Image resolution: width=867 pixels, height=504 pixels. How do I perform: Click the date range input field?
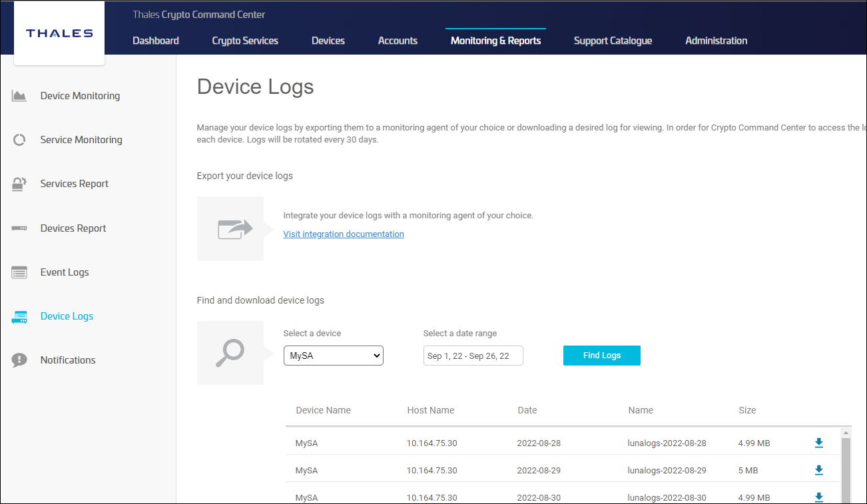pyautogui.click(x=473, y=356)
